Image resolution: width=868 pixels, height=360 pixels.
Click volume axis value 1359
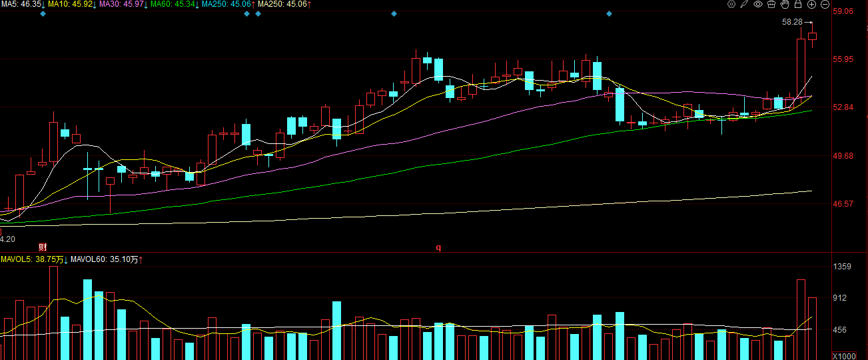843,267
